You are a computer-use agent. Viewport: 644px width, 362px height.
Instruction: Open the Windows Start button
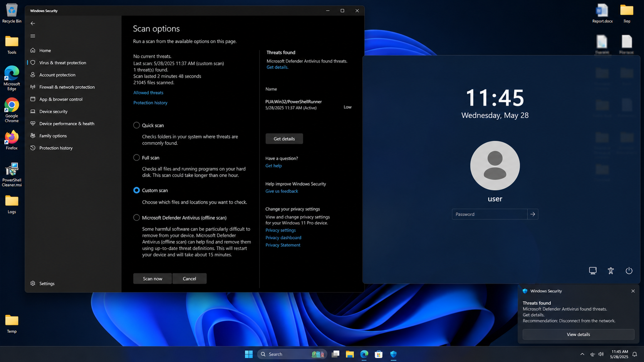coord(249,354)
